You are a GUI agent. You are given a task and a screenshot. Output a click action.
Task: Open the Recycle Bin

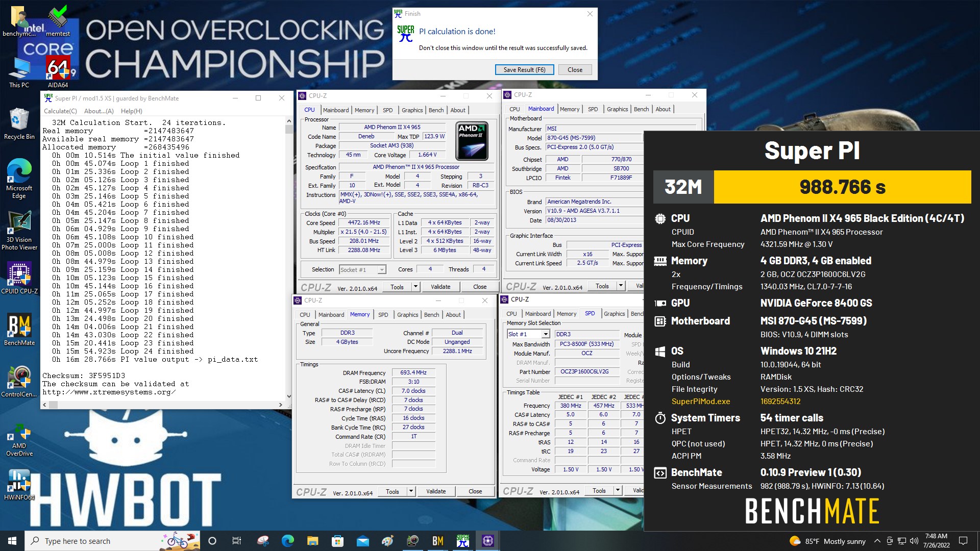19,124
